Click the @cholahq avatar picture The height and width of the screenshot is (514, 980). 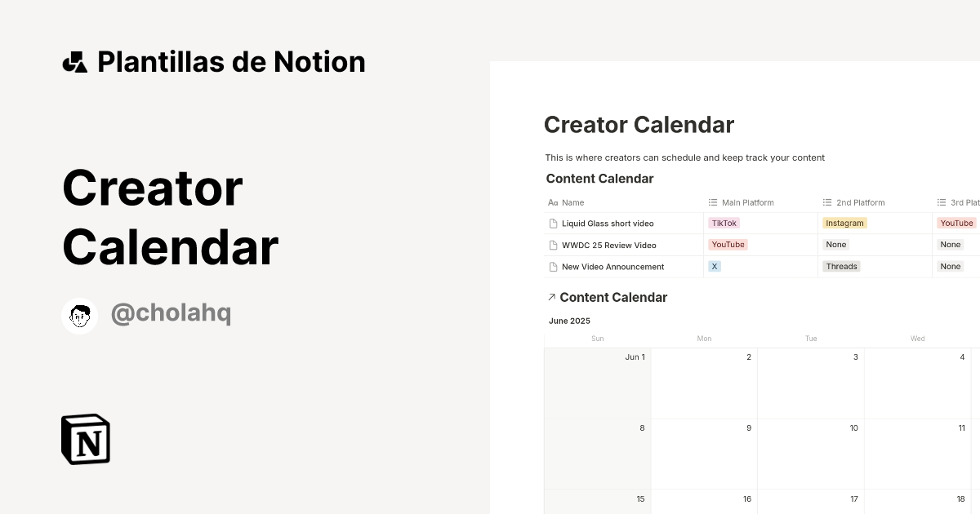[79, 315]
